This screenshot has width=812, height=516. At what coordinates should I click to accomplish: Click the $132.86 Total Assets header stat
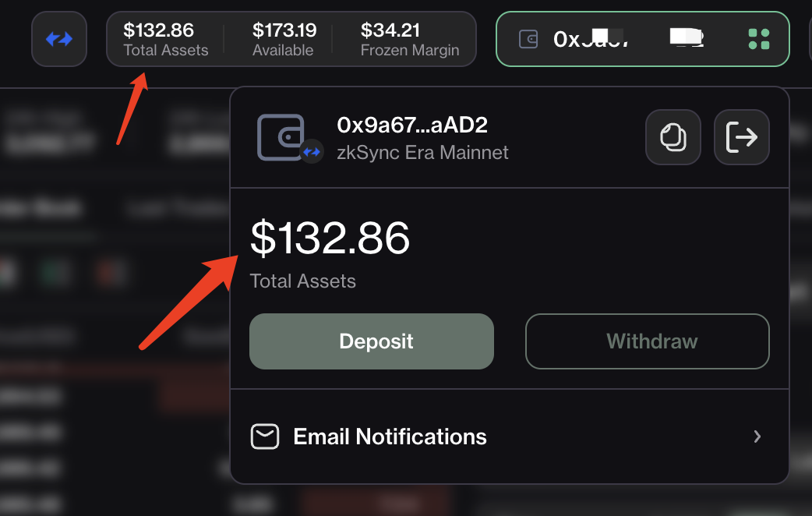pyautogui.click(x=166, y=39)
